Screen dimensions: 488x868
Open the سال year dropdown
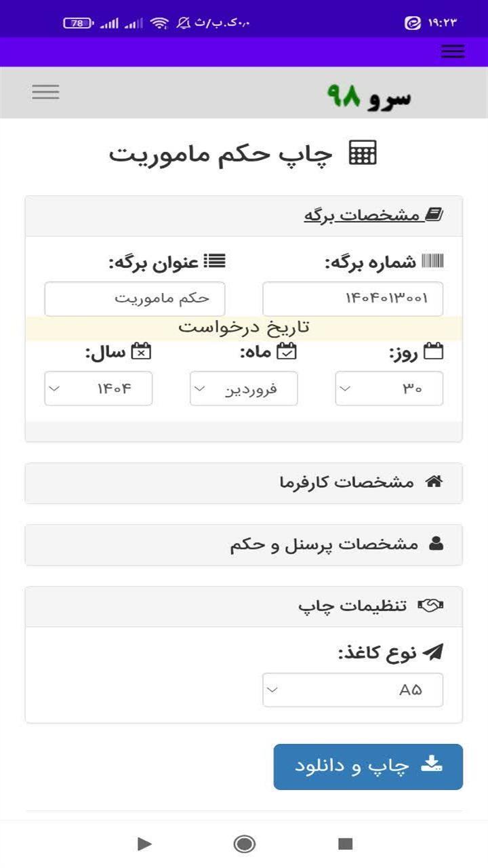pyautogui.click(x=98, y=389)
